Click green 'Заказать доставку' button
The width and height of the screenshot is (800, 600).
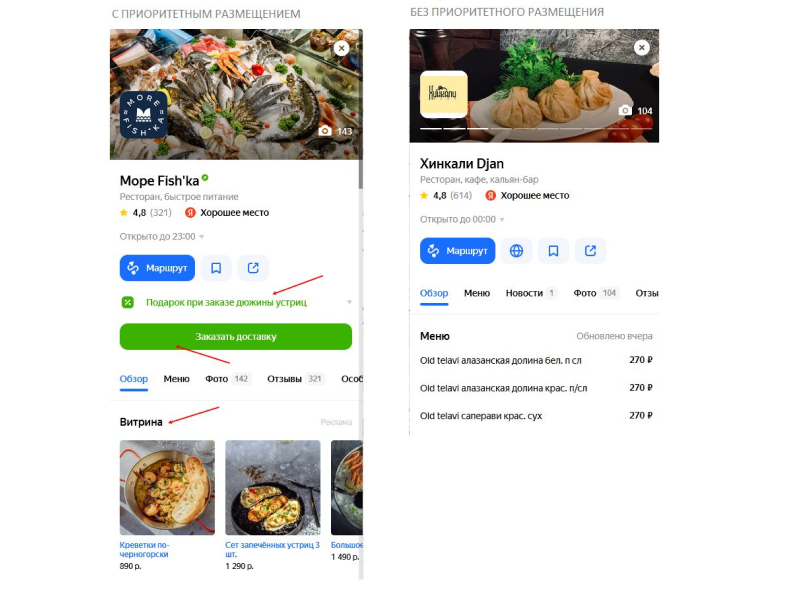236,337
